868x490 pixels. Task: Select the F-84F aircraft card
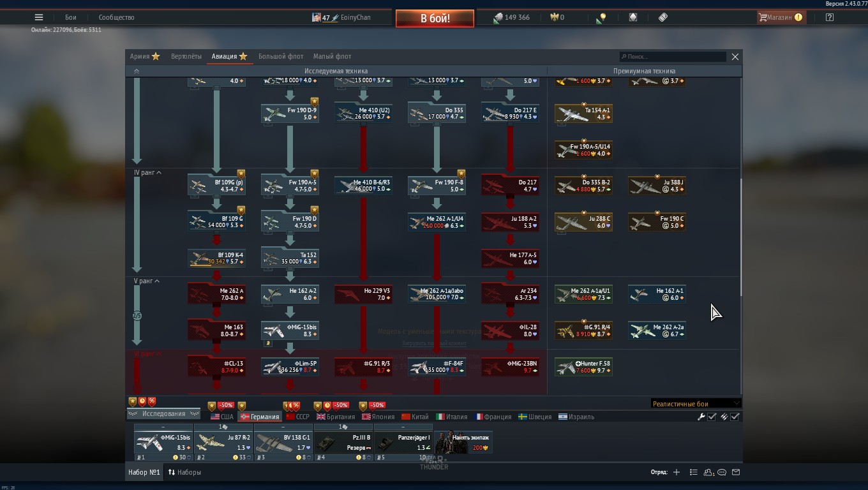point(437,367)
